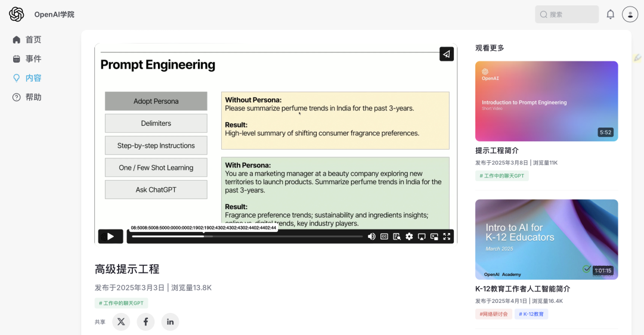Enter fullscreen video mode
The image size is (644, 335).
[447, 237]
